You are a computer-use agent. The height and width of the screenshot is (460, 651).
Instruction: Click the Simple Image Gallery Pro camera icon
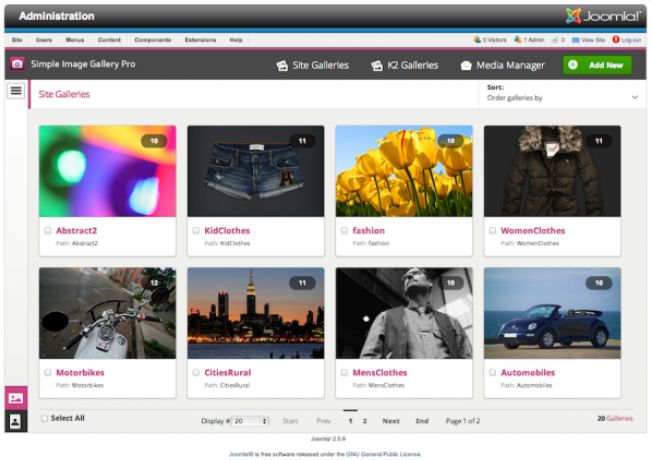coord(17,64)
